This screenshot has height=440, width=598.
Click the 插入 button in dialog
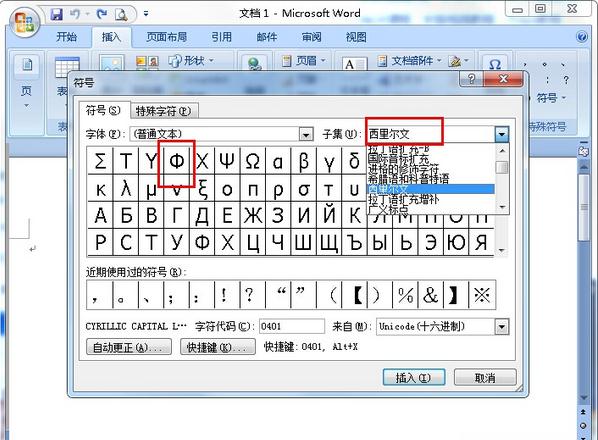pos(414,378)
